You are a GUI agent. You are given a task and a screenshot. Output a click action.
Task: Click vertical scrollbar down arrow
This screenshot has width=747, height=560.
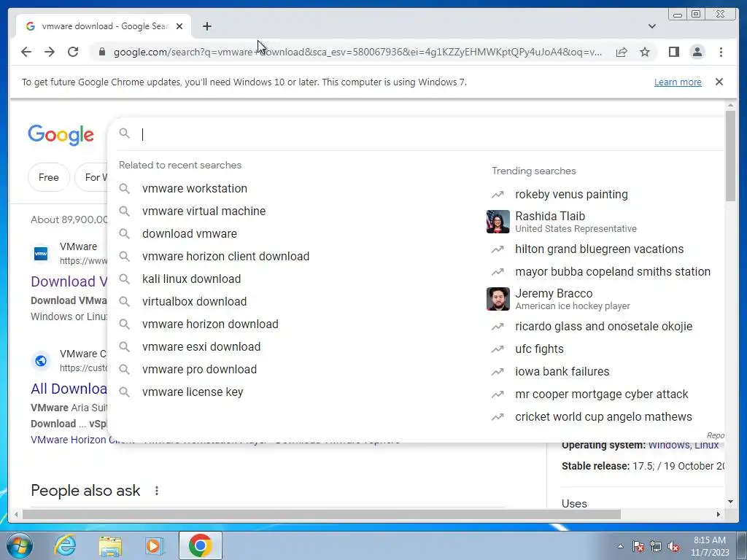730,502
